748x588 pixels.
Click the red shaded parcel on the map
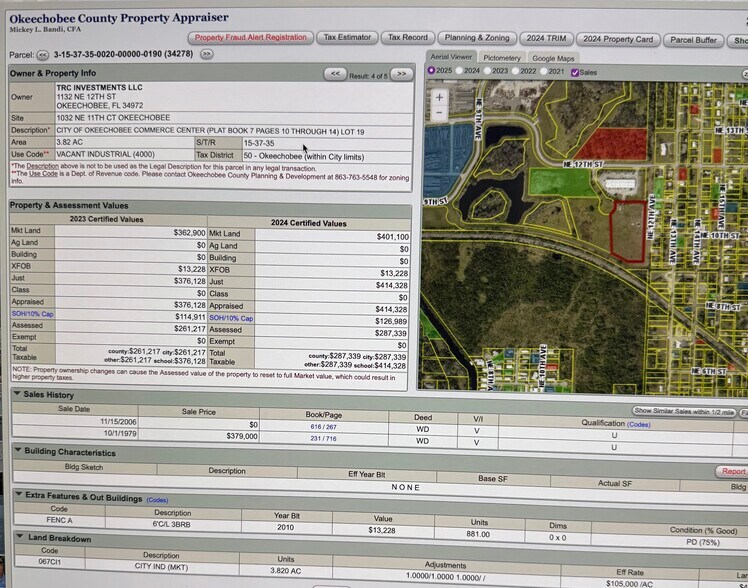point(611,144)
